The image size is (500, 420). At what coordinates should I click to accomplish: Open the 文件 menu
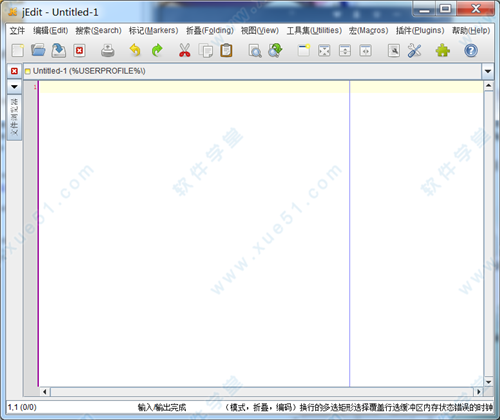[17, 31]
